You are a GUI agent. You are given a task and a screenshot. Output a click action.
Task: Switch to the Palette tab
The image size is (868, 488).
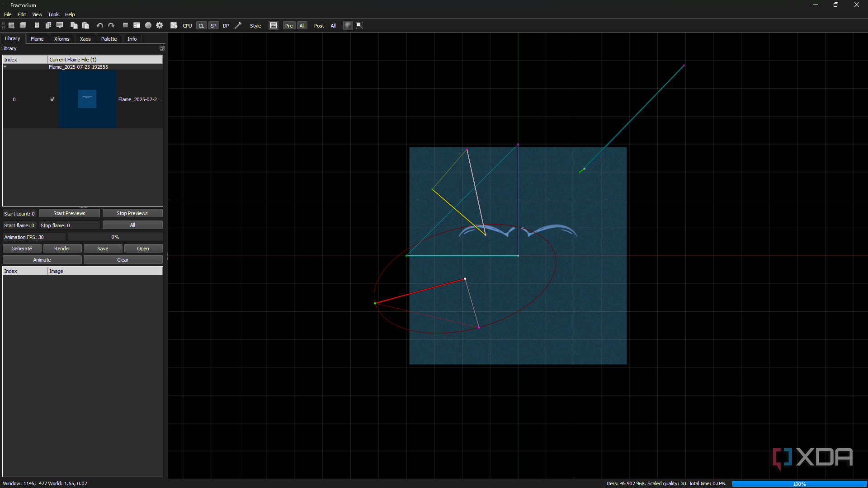[109, 39]
